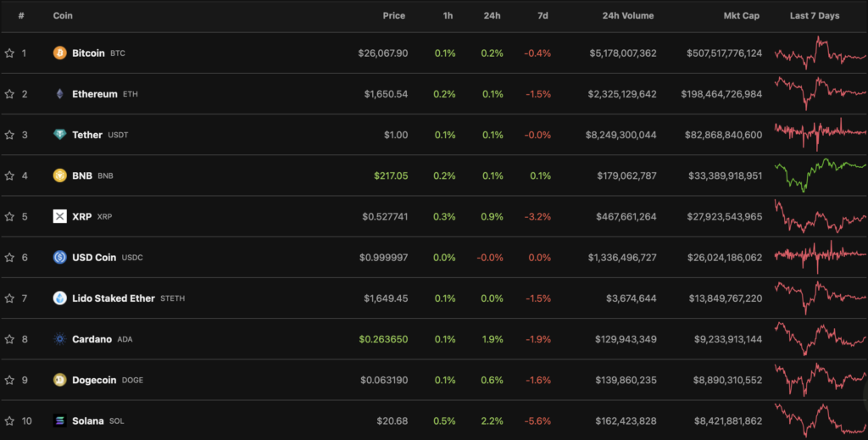Image resolution: width=868 pixels, height=440 pixels.
Task: Toggle the star next to BNB
Action: 9,175
